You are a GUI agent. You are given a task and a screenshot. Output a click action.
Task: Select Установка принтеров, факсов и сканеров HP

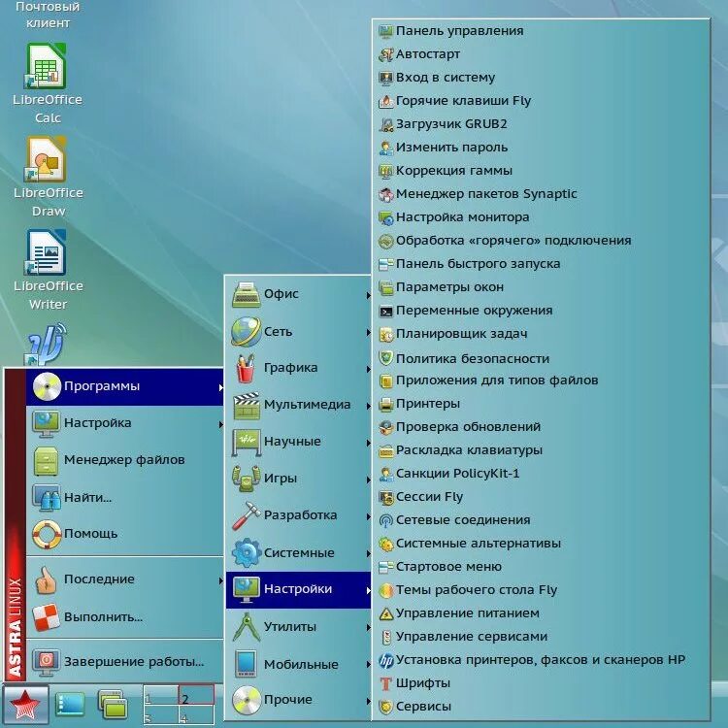(x=542, y=660)
